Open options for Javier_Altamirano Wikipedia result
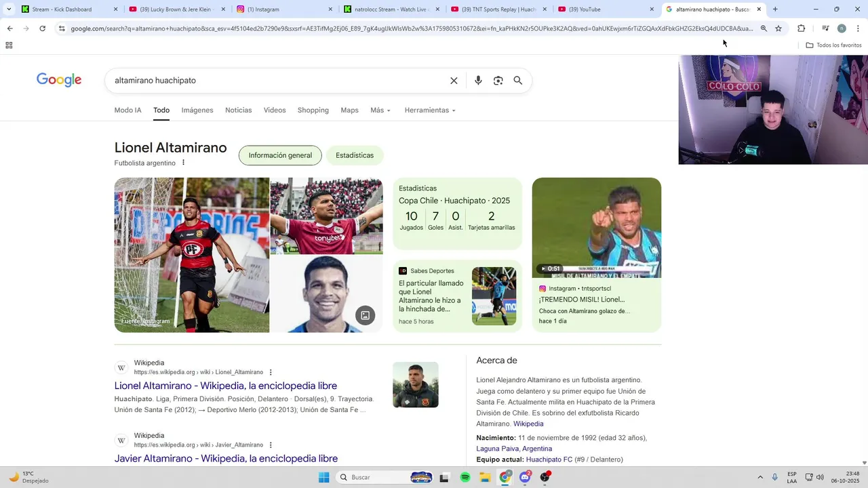This screenshot has height=488, width=868. [271, 445]
